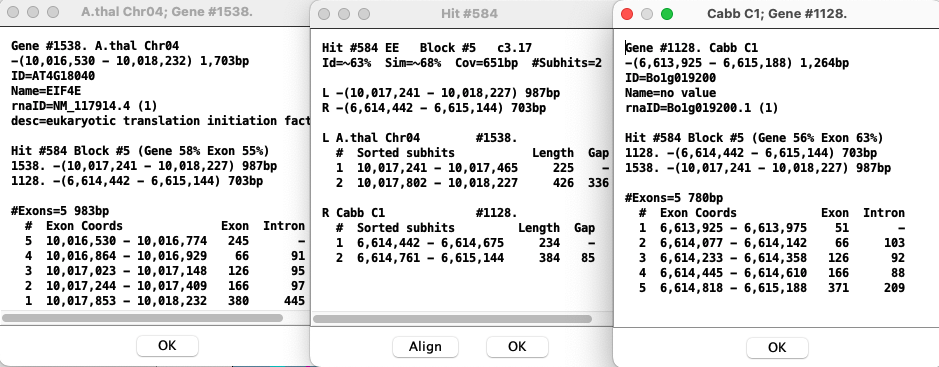The image size is (939, 367).
Task: Minimize the Cabb C1 Gene #1128 window
Action: [647, 14]
